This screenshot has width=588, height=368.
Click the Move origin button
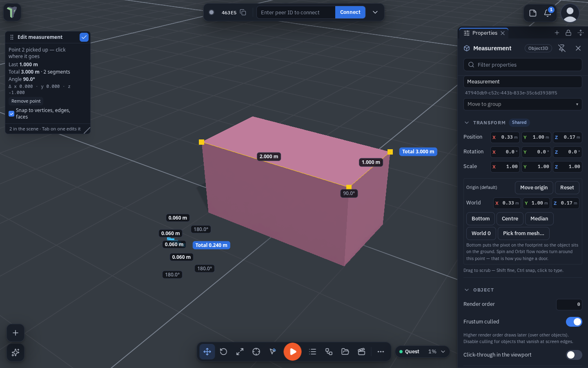coord(534,188)
